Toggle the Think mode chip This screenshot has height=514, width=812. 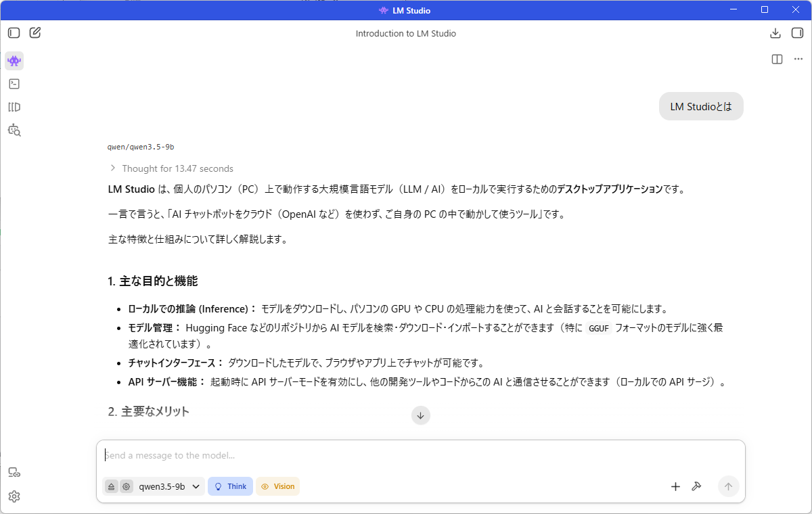[x=230, y=486]
